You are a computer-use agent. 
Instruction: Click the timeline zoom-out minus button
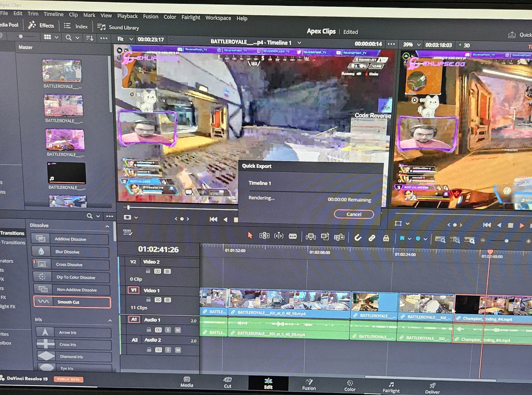click(x=483, y=241)
